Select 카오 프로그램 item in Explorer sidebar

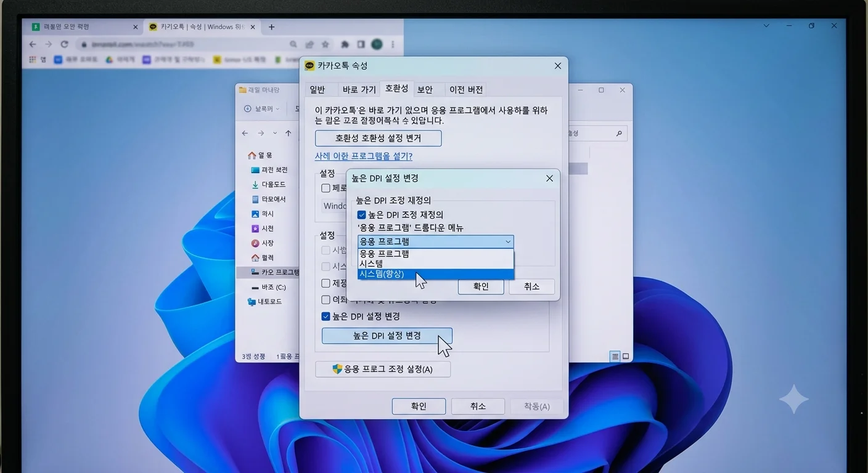(x=268, y=272)
